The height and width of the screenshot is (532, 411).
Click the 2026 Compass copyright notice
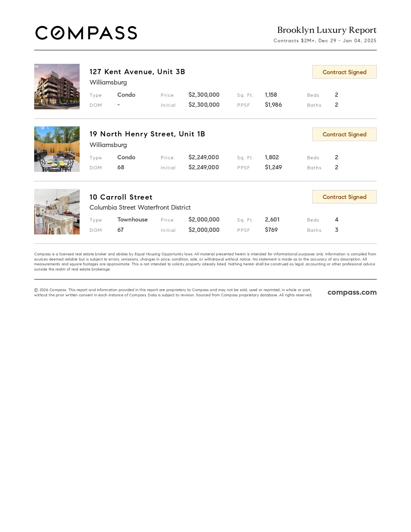[173, 292]
